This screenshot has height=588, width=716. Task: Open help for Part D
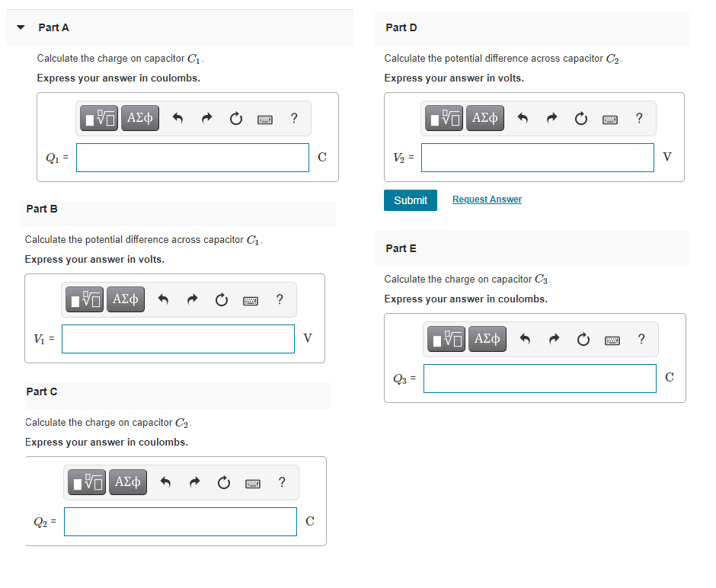(639, 118)
